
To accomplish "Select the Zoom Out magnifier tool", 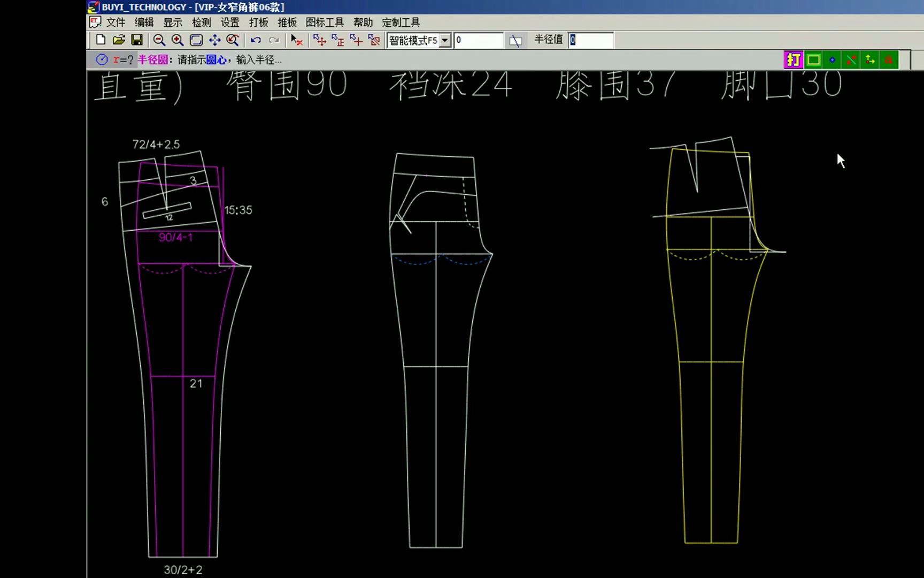I will tap(158, 40).
